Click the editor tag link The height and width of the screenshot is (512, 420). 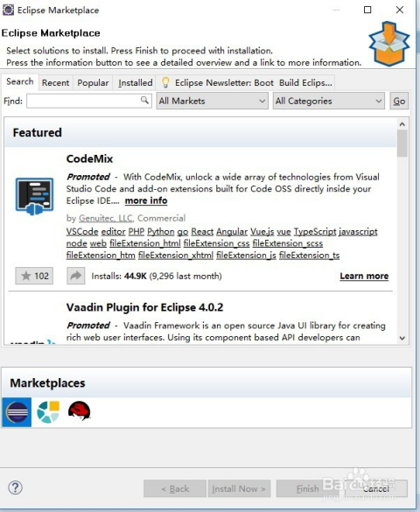[x=113, y=232]
